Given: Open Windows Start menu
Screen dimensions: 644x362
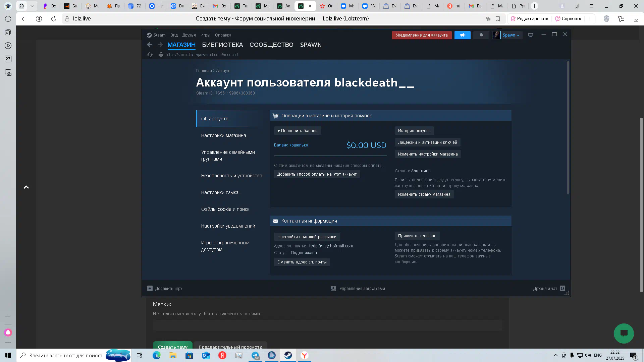Looking at the screenshot, I should (8, 355).
